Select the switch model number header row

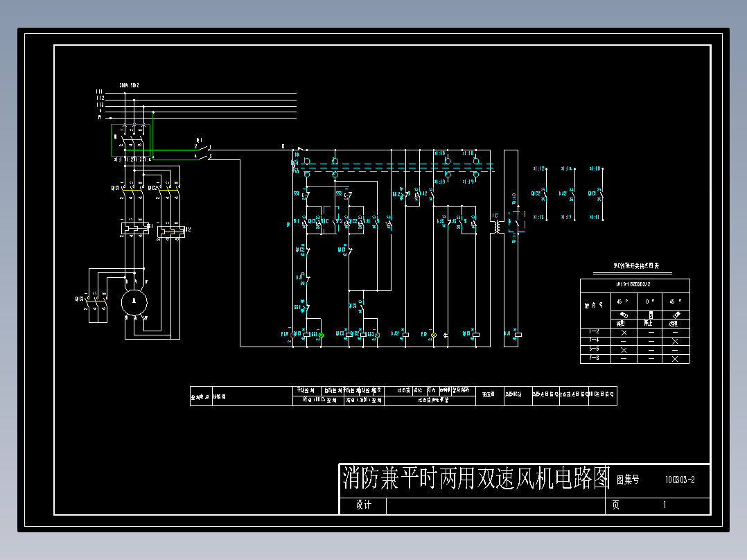pyautogui.click(x=635, y=285)
